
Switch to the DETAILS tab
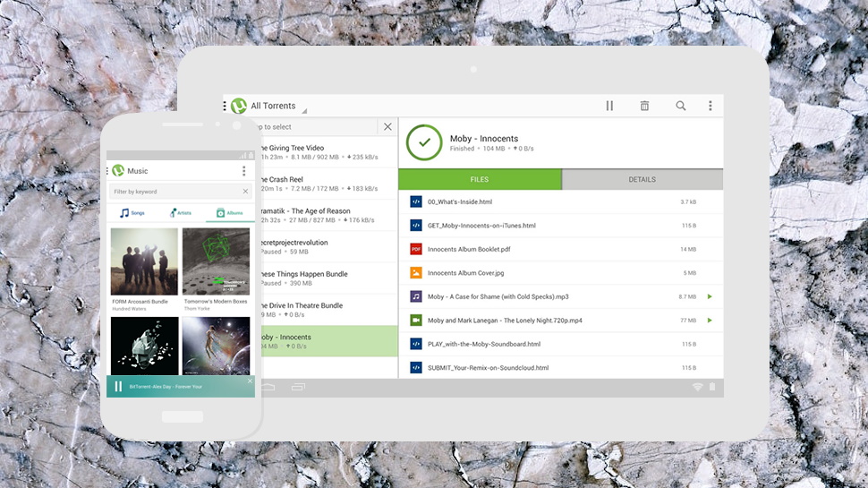642,179
